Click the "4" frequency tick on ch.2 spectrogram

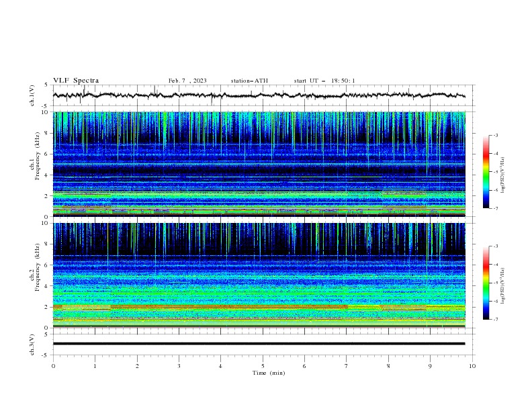[46, 286]
